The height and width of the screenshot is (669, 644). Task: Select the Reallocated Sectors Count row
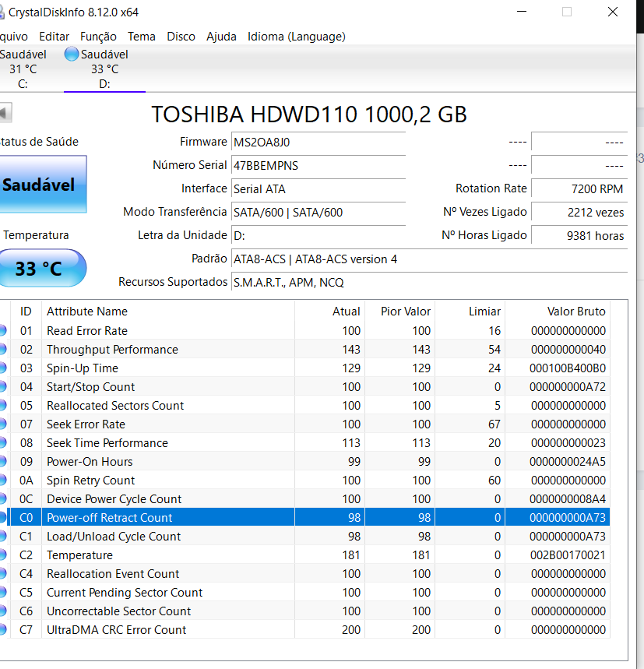click(305, 405)
